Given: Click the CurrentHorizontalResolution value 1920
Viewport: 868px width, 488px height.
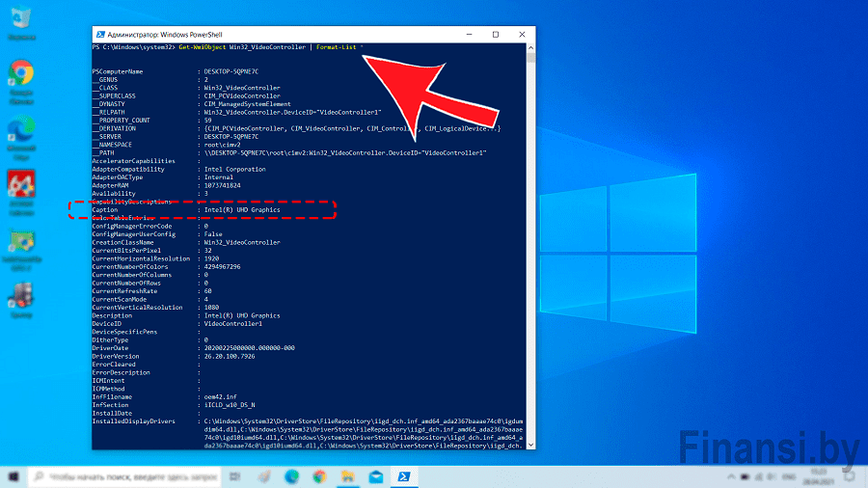Looking at the screenshot, I should [211, 258].
